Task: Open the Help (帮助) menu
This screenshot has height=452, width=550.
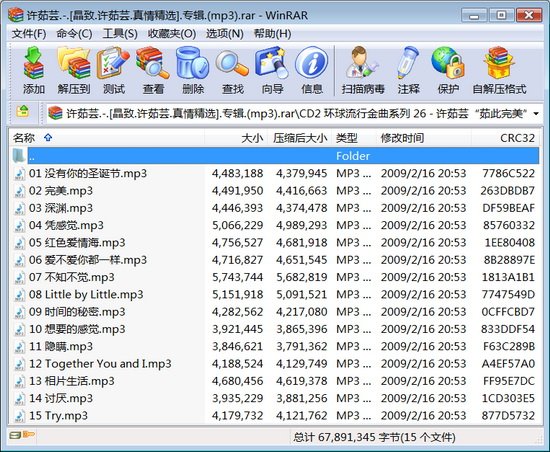Action: click(x=273, y=34)
